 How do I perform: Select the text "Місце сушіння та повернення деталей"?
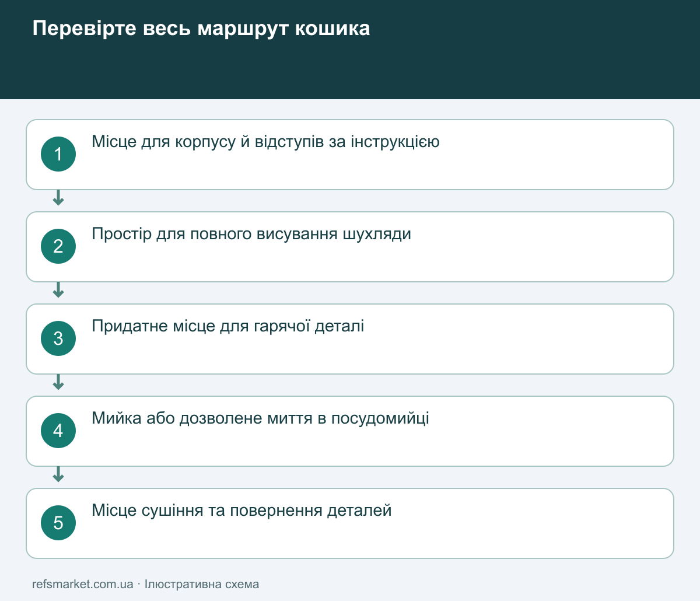point(242,511)
